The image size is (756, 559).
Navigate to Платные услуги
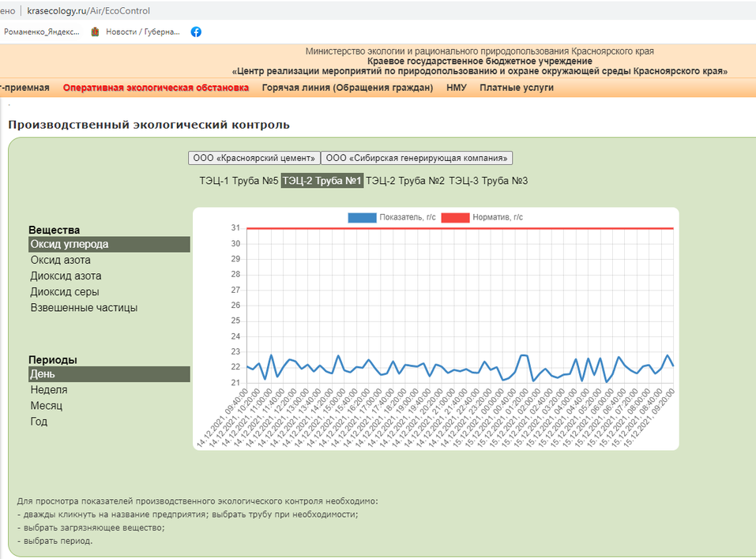click(516, 88)
